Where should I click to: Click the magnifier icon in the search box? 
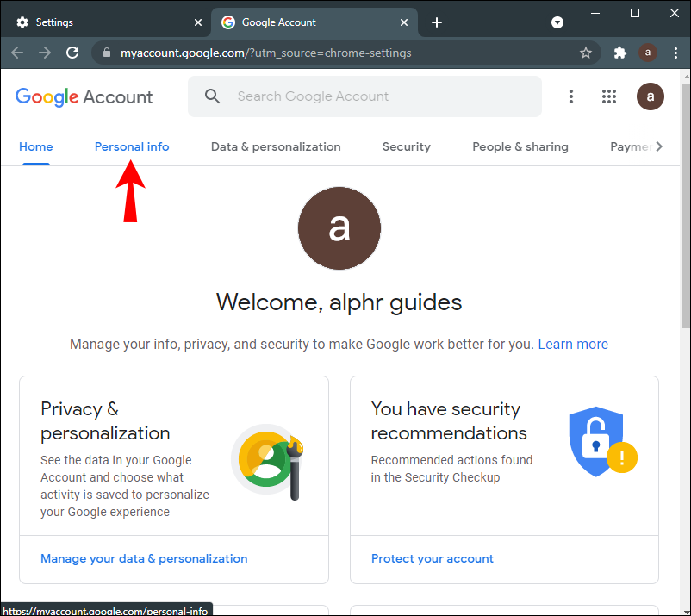[x=213, y=96]
